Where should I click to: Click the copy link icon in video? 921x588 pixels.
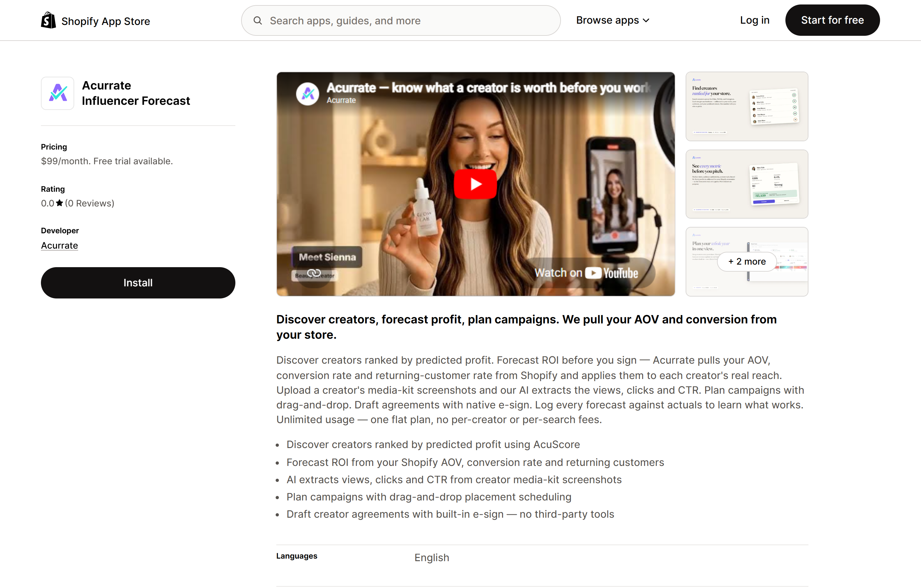pos(314,273)
